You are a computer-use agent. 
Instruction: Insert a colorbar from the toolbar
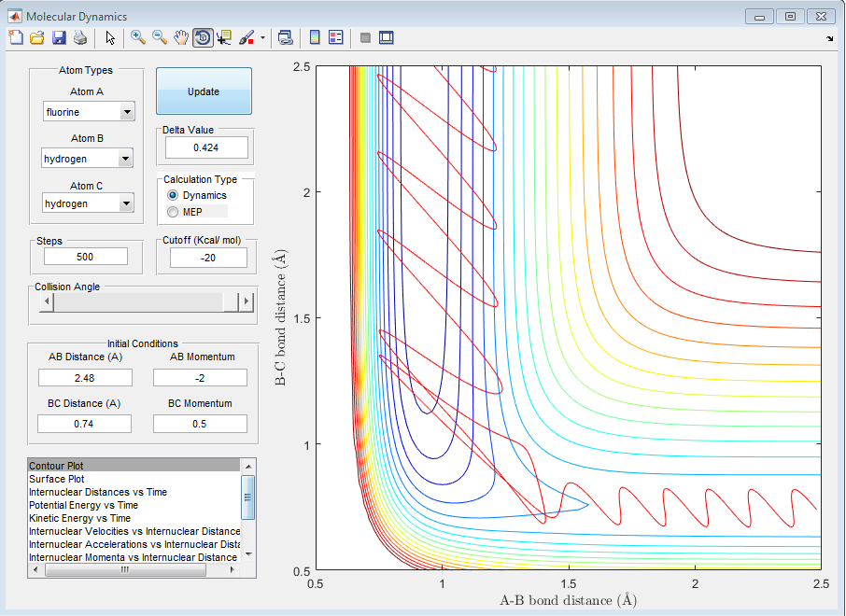(315, 37)
